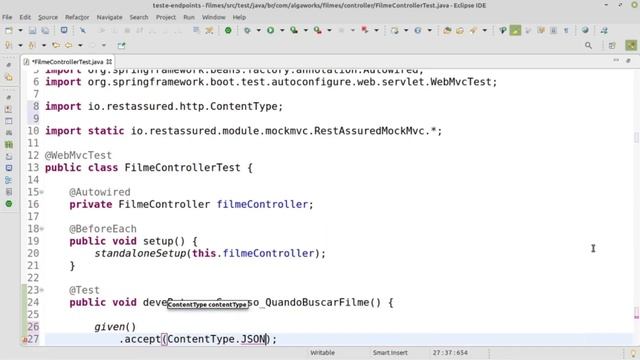Toggle the highlighted Mark Occurrences button
Image resolution: width=640 pixels, height=360 pixels.
[x=516, y=30]
